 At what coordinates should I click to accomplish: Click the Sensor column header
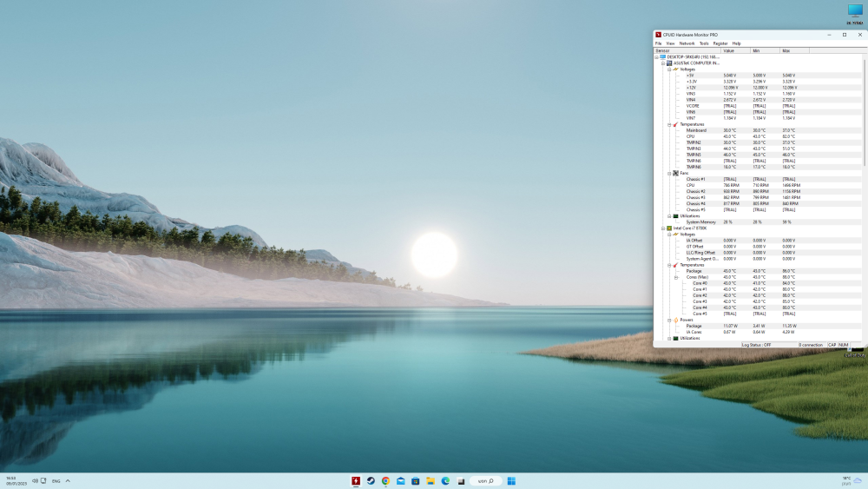pyautogui.click(x=687, y=50)
